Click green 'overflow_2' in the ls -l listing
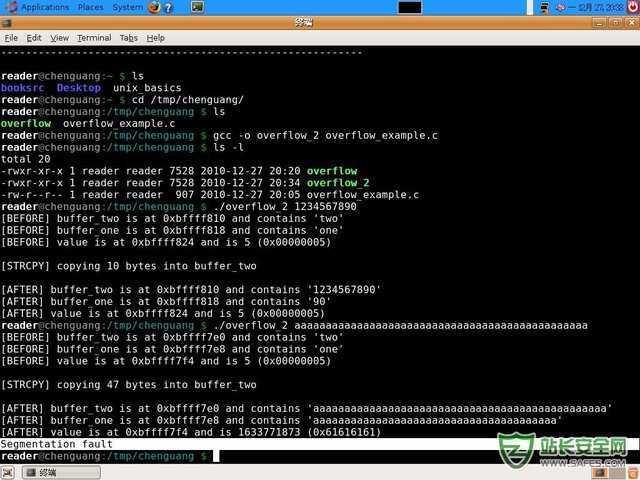 pos(338,183)
